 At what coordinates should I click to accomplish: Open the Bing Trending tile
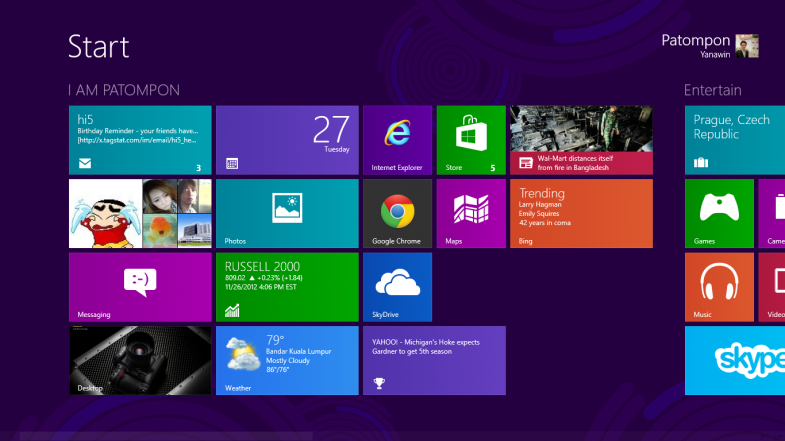pyautogui.click(x=581, y=213)
